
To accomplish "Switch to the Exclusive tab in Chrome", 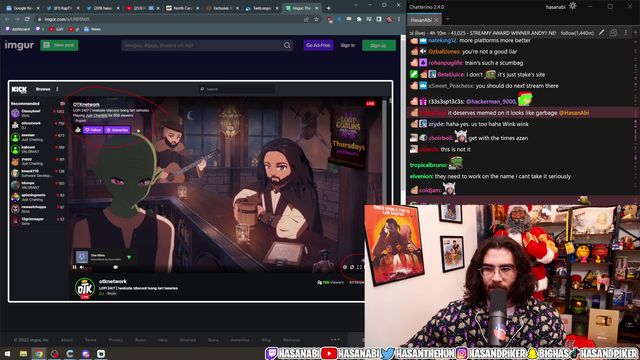I will [x=222, y=8].
